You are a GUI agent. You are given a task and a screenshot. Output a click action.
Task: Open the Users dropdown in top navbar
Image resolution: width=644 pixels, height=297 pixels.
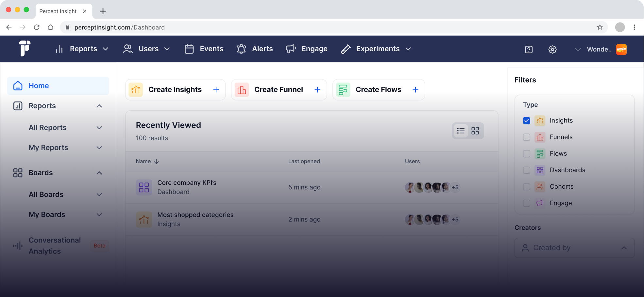[146, 49]
